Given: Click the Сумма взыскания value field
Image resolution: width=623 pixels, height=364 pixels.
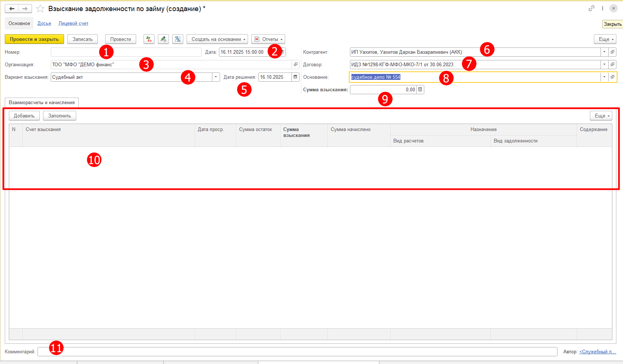Looking at the screenshot, I should point(383,89).
